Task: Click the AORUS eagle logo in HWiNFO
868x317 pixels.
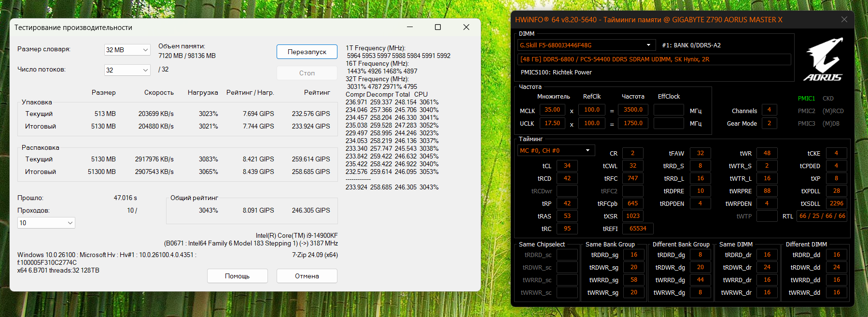Action: point(823,59)
